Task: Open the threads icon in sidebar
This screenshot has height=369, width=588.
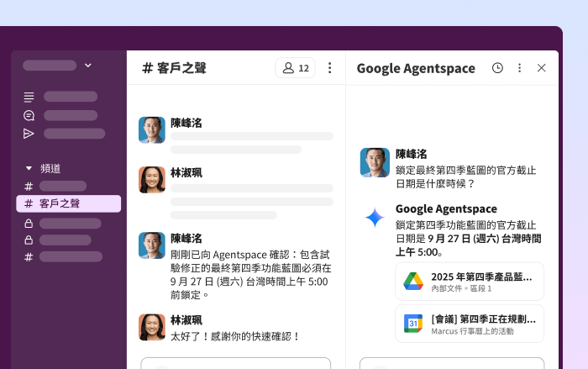Action: pos(29,97)
